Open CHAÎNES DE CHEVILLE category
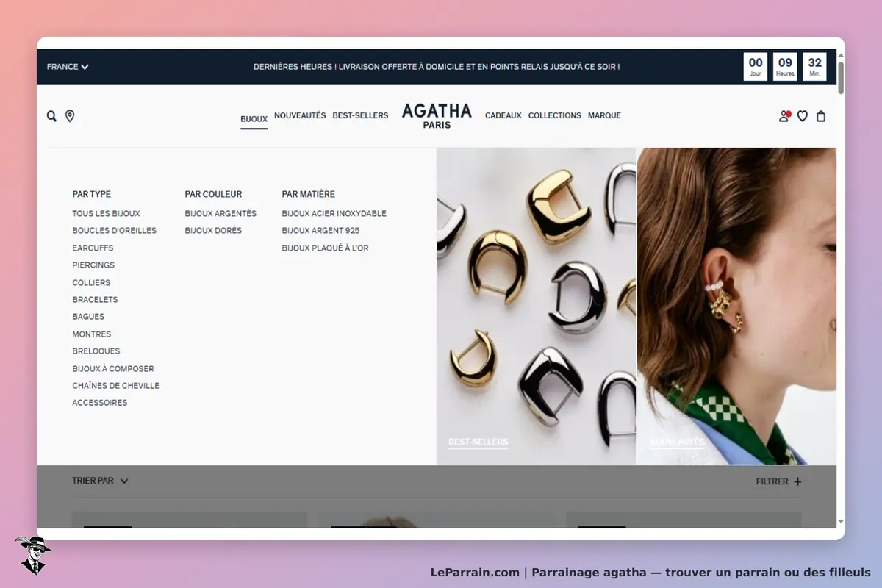 [115, 386]
